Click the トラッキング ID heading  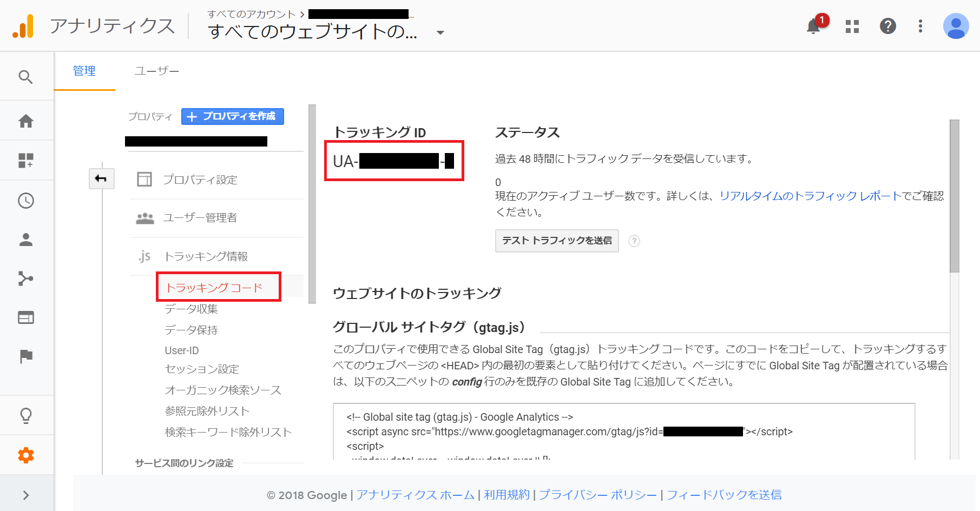click(379, 132)
